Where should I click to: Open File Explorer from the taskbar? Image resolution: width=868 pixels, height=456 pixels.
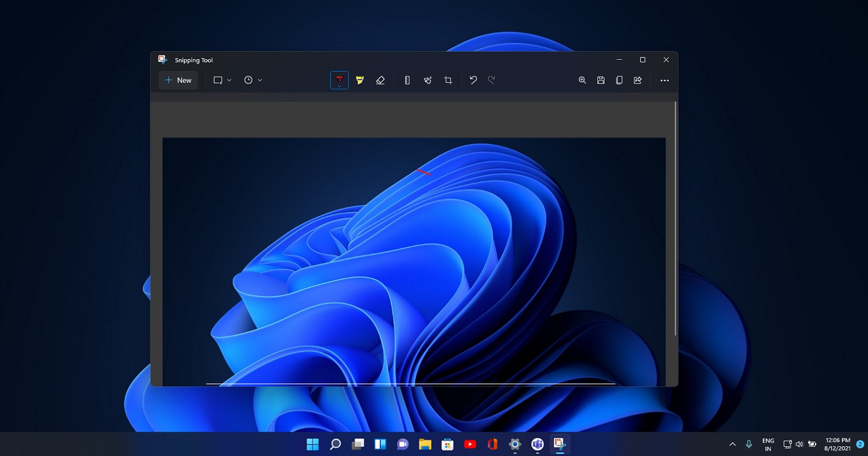tap(425, 444)
